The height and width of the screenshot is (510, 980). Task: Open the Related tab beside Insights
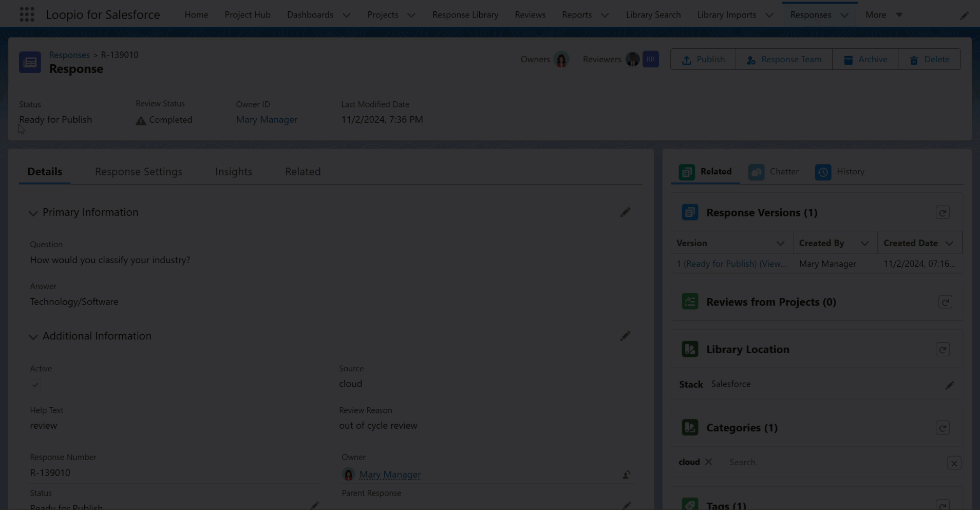click(x=303, y=172)
